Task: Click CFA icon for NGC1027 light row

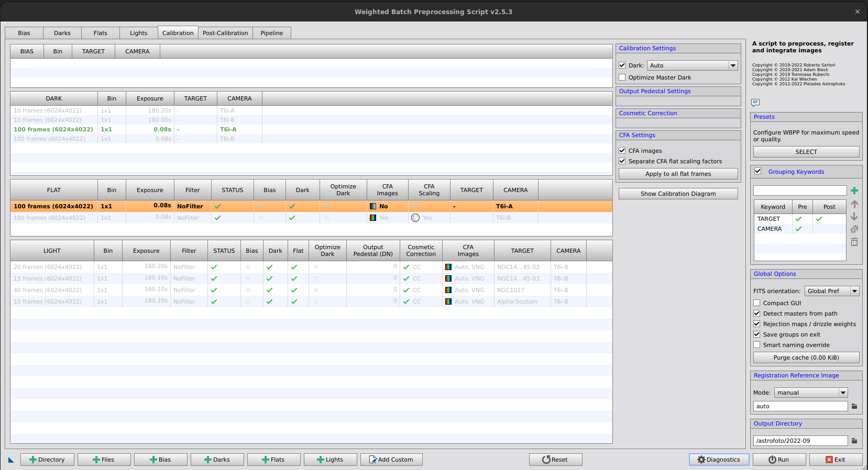Action: point(448,290)
